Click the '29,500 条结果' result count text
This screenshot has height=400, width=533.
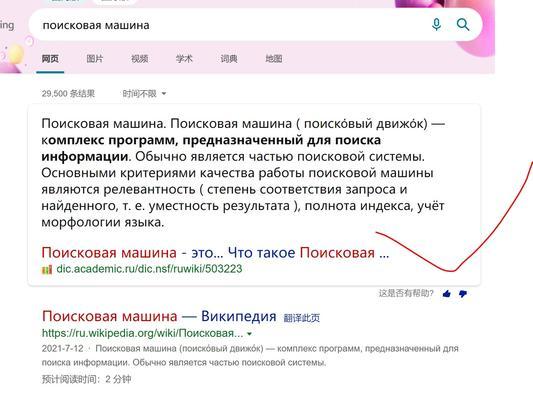(x=68, y=93)
